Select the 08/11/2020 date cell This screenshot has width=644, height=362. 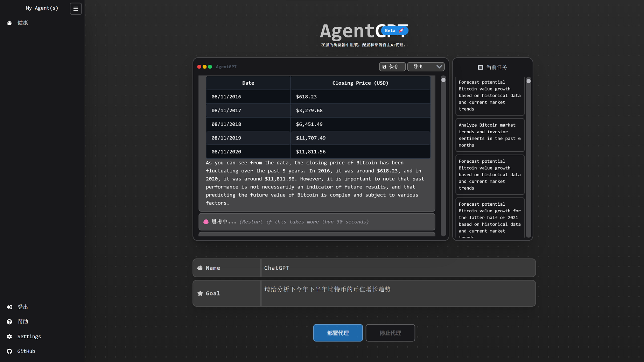pos(248,152)
